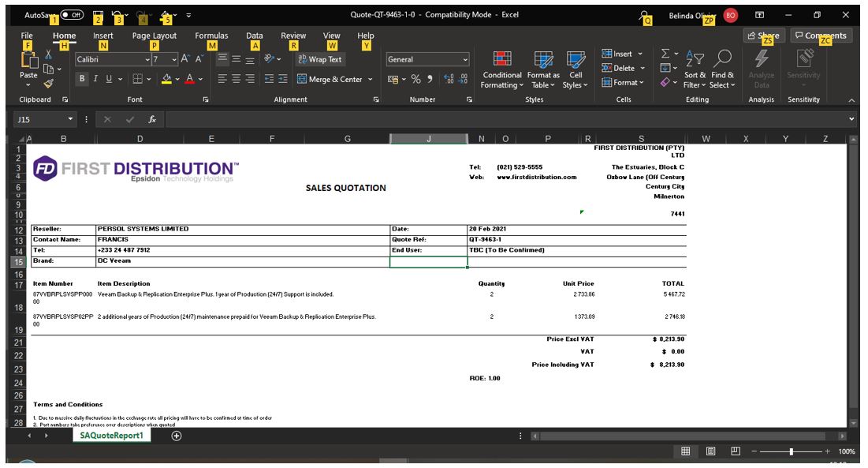Viewport: 868px width, 468px height.
Task: Switch to the SAQuoteReport1 sheet tab
Action: pyautogui.click(x=111, y=436)
